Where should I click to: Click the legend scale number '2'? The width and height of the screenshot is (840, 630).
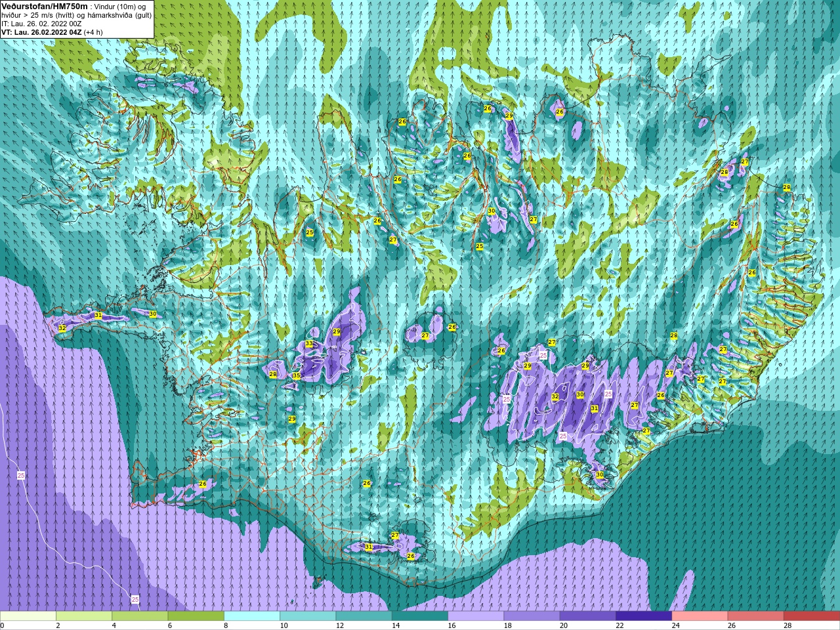[x=58, y=625]
